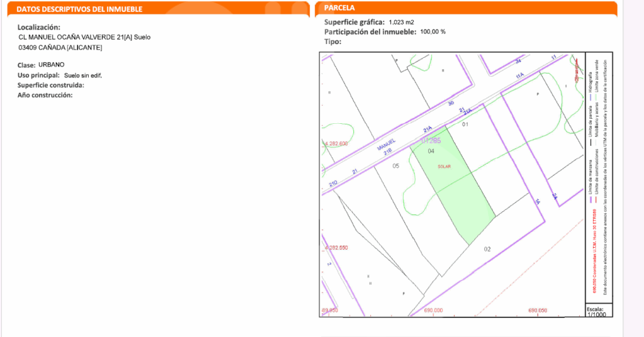The width and height of the screenshot is (644, 337).
Task: Click the purple block number 01285
Action: (431, 140)
